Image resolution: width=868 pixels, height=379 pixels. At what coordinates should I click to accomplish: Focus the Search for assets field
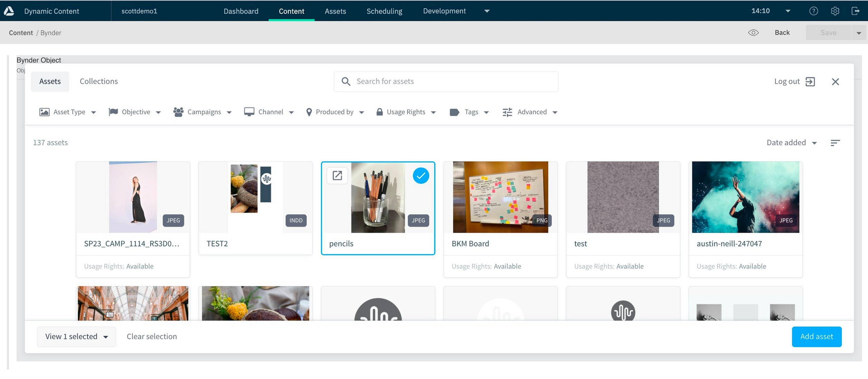452,82
